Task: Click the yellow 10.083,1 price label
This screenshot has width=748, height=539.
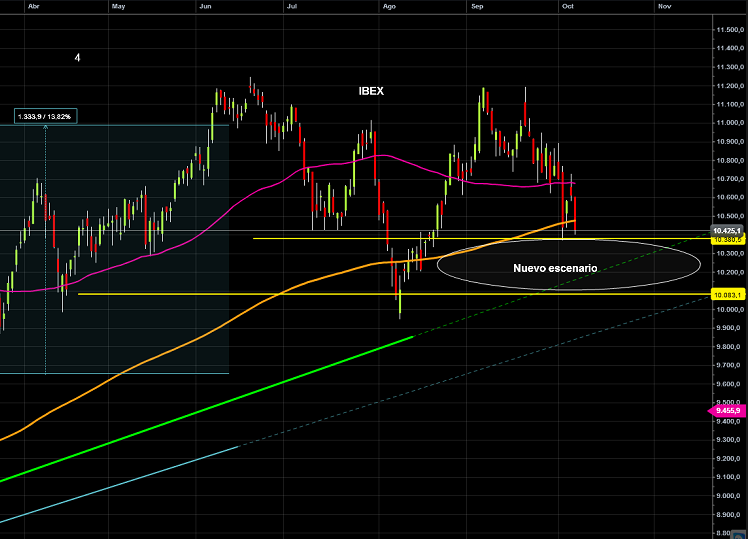Action: pos(726,295)
